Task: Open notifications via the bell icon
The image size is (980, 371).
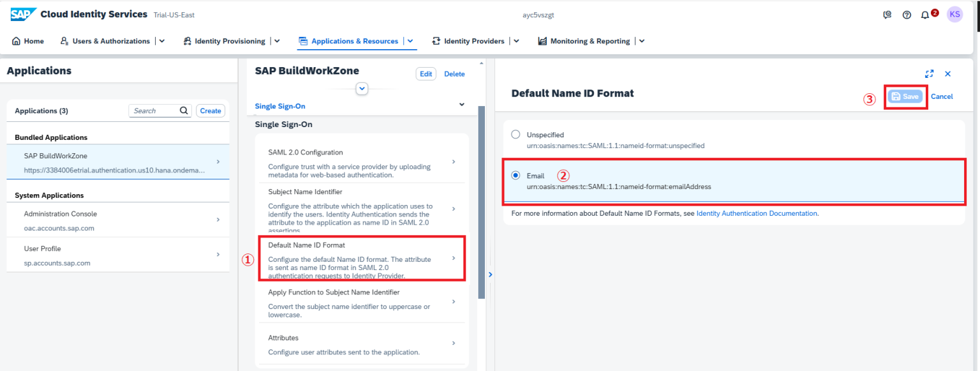Action: point(926,14)
